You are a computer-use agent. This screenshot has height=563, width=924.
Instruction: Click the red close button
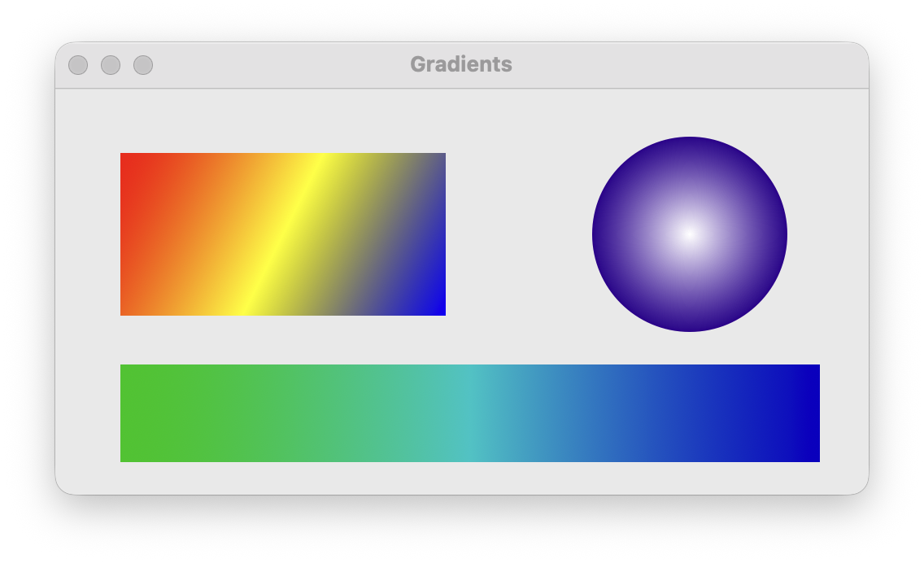(x=79, y=64)
